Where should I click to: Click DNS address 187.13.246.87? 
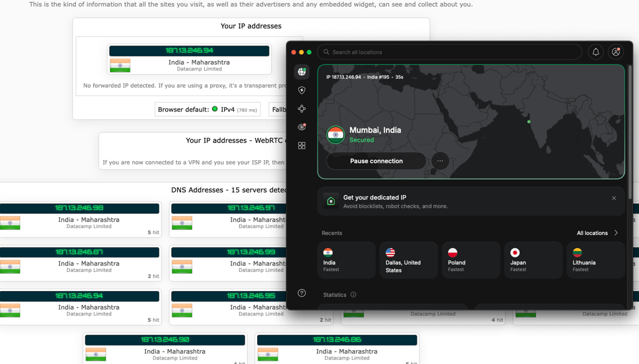coord(79,252)
